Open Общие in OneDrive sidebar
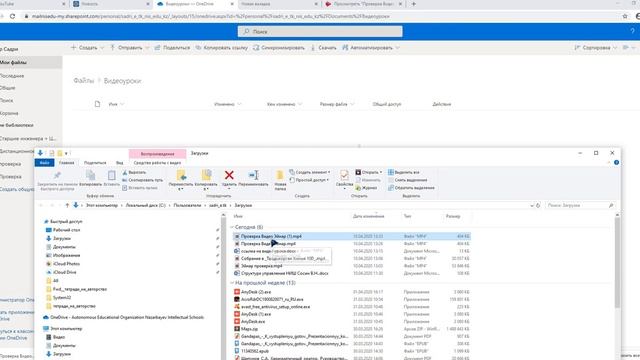Screen dimensions: 640x360 pyautogui.click(x=8, y=88)
